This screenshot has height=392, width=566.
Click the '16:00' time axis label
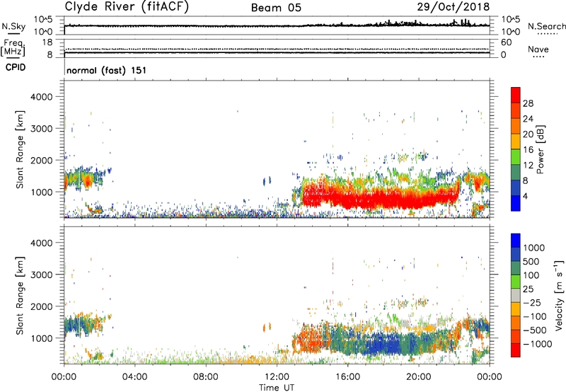[x=347, y=377]
